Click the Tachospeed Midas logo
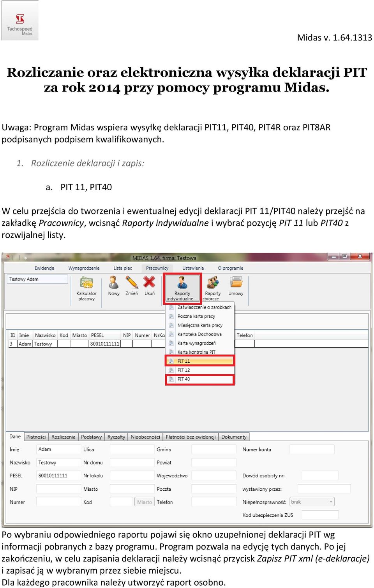Viewport: 374px width, 588px height. coord(20,21)
